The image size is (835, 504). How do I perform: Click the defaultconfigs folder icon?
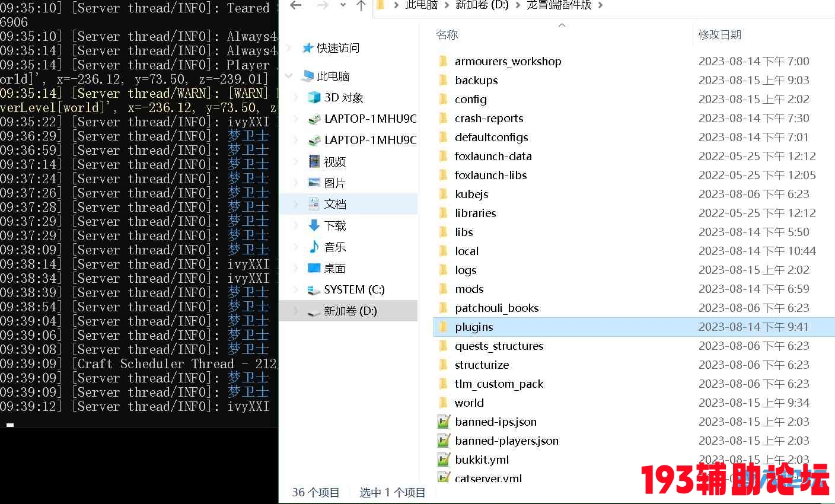pos(443,137)
